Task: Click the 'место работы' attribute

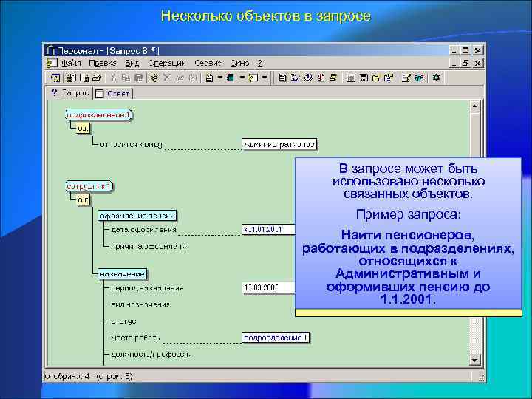Action: pyautogui.click(x=135, y=338)
